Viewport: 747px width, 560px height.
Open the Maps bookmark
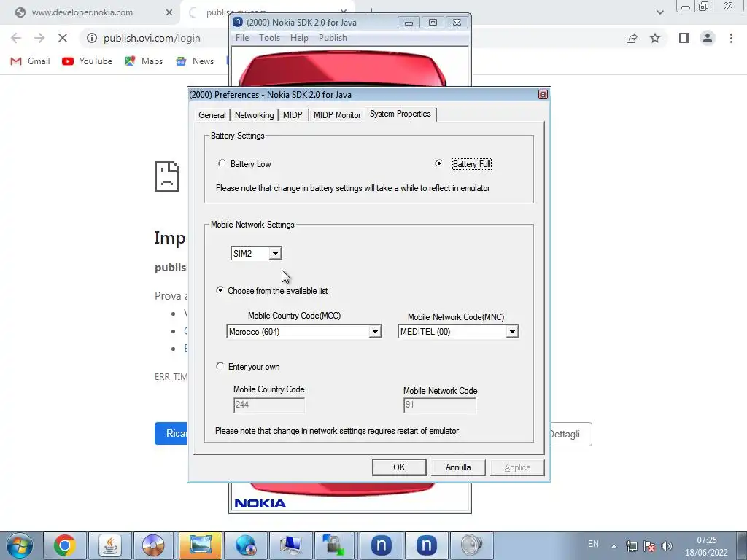click(144, 61)
